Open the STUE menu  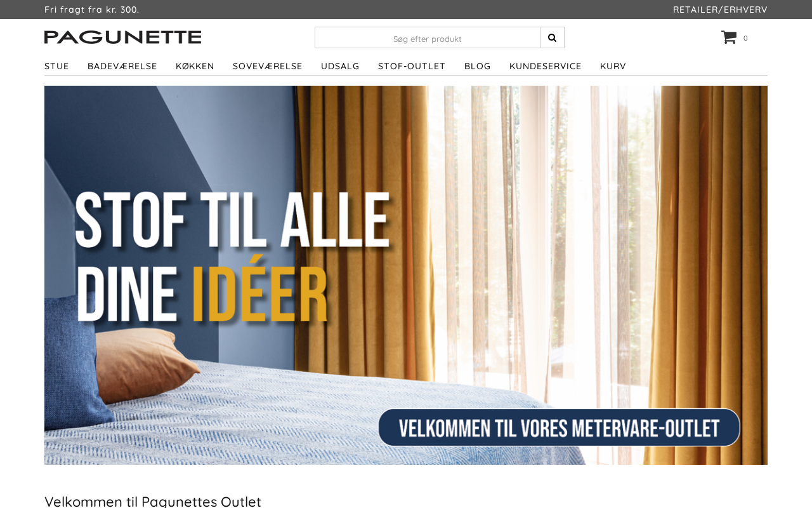(x=56, y=66)
